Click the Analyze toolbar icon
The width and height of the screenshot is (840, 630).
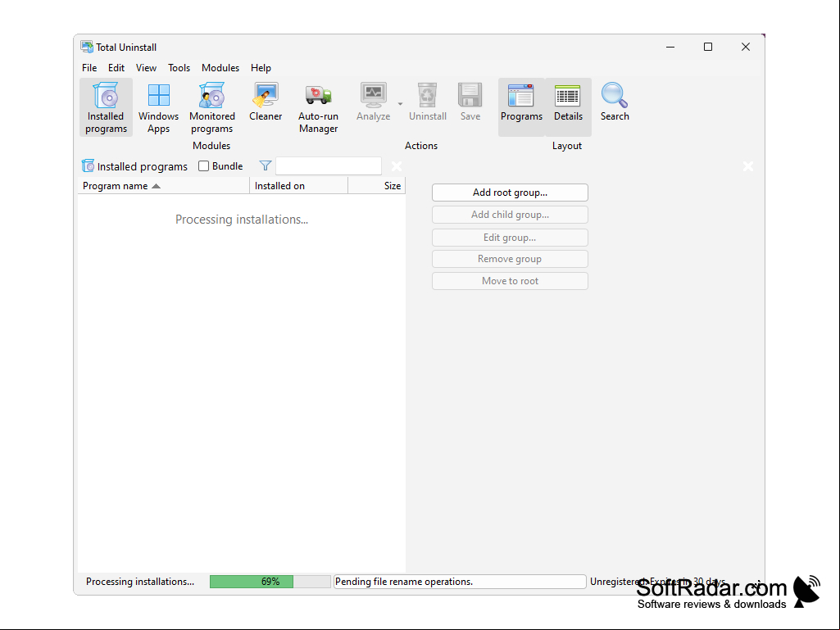coord(374,95)
